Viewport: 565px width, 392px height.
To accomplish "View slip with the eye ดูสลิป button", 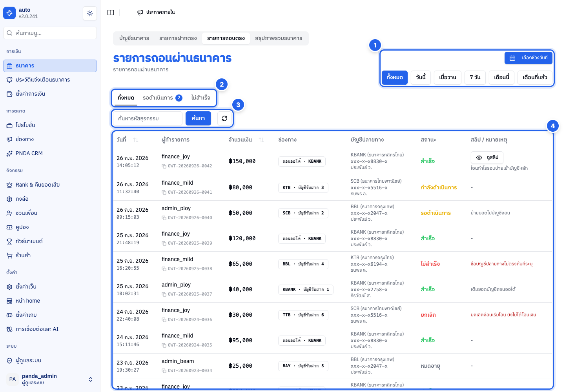I will (x=487, y=158).
